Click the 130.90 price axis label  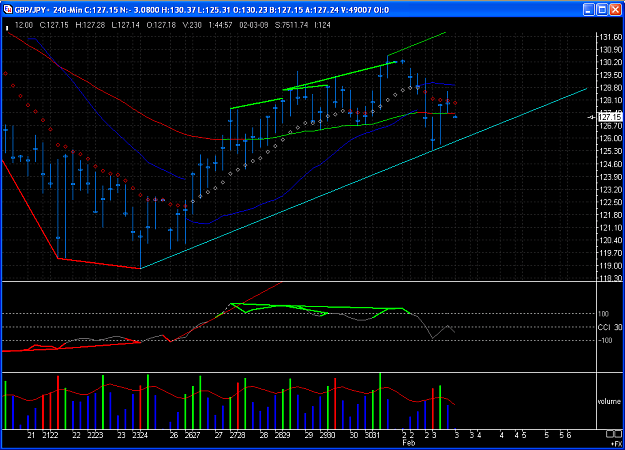611,50
